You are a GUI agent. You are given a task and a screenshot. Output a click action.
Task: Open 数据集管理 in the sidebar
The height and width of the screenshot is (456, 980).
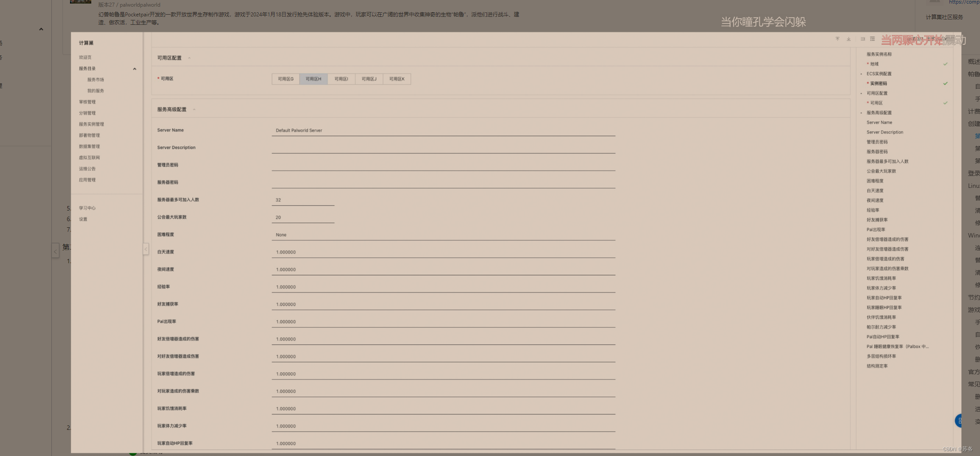(x=89, y=146)
